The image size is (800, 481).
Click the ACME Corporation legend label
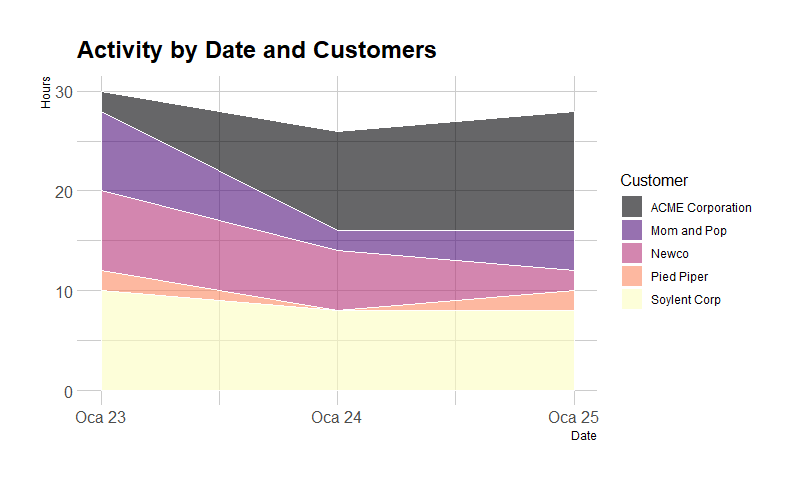click(x=700, y=208)
